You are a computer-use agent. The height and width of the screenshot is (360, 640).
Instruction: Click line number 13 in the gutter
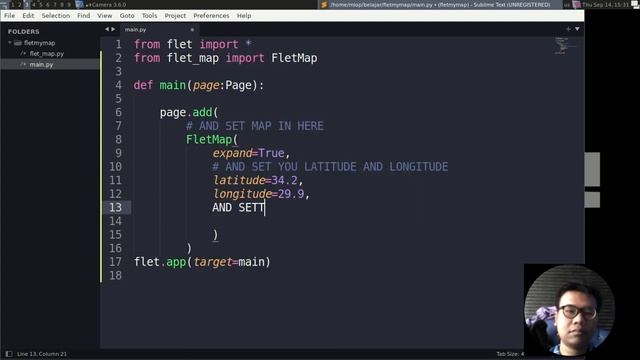click(x=115, y=207)
